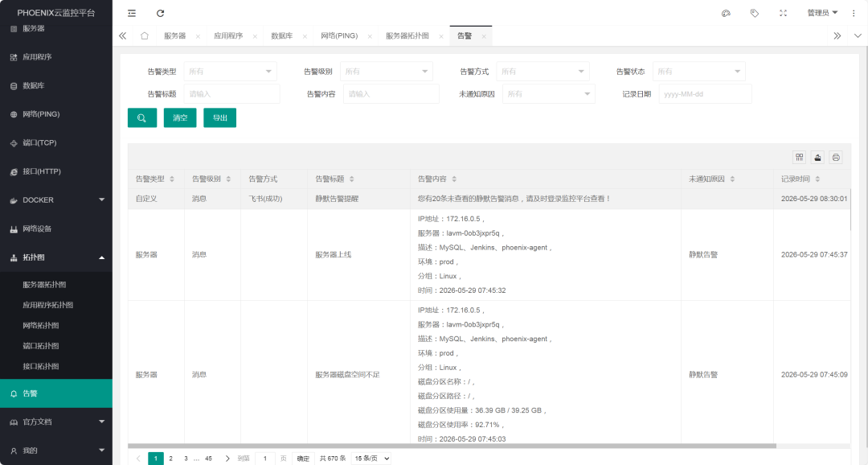Viewport: 868px width, 465px height.
Task: Open the tab options chevron at far right
Action: tap(858, 35)
